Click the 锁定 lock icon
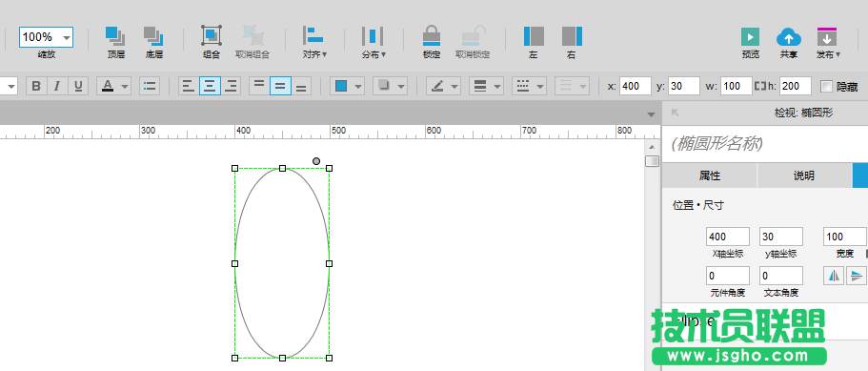This screenshot has height=371, width=868. click(432, 36)
